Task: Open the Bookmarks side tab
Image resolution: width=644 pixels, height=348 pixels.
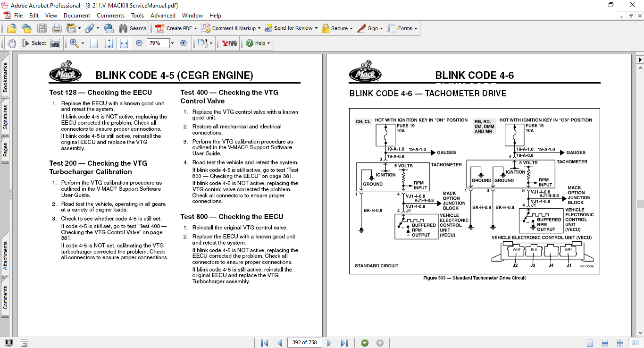Action: click(x=5, y=78)
